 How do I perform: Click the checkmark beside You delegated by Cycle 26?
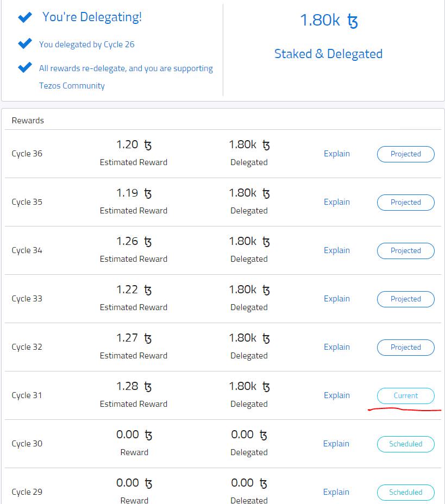coord(25,43)
